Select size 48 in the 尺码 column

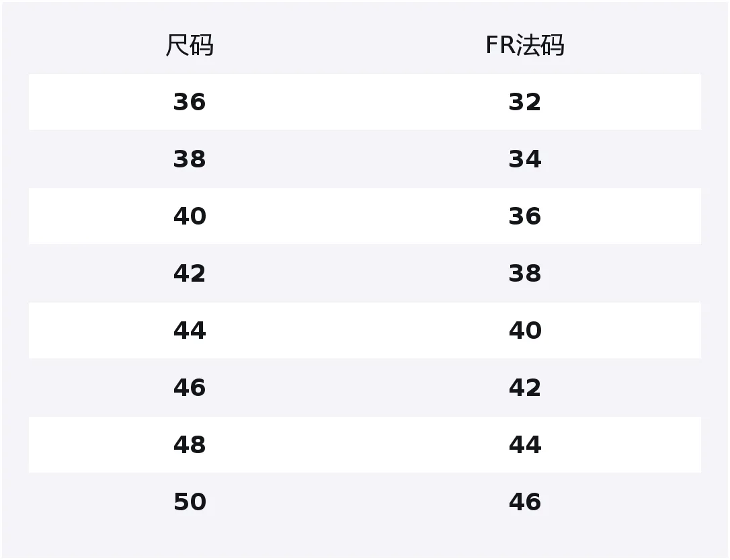(190, 445)
